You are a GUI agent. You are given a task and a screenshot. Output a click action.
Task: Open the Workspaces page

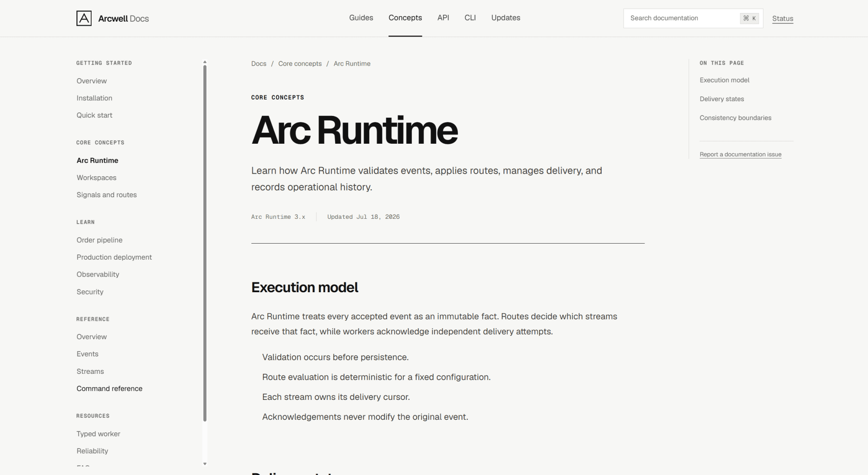(x=96, y=178)
